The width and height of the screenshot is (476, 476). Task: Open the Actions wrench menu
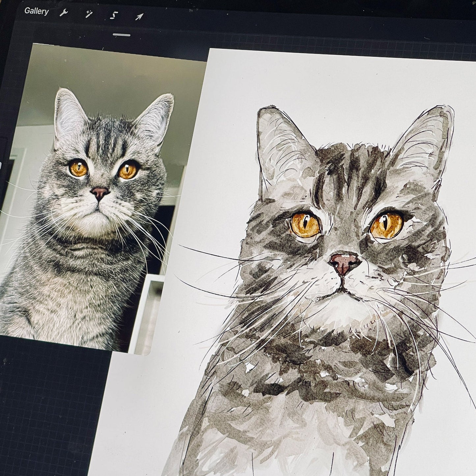point(64,13)
